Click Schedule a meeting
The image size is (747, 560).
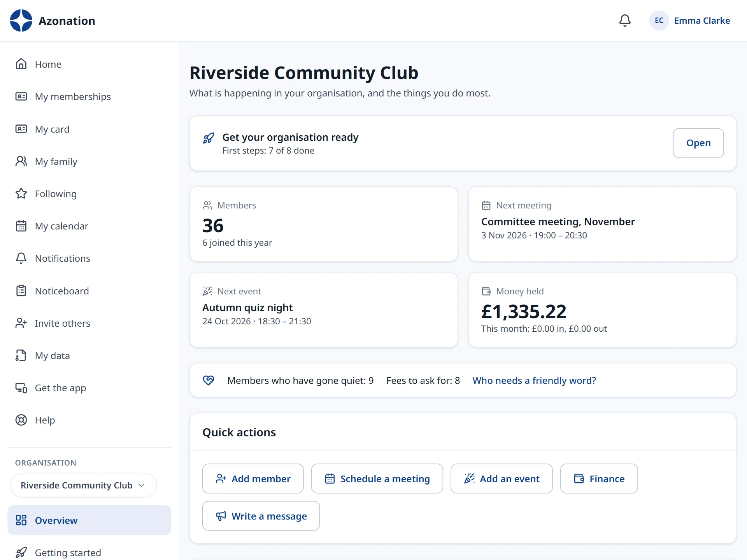click(377, 479)
